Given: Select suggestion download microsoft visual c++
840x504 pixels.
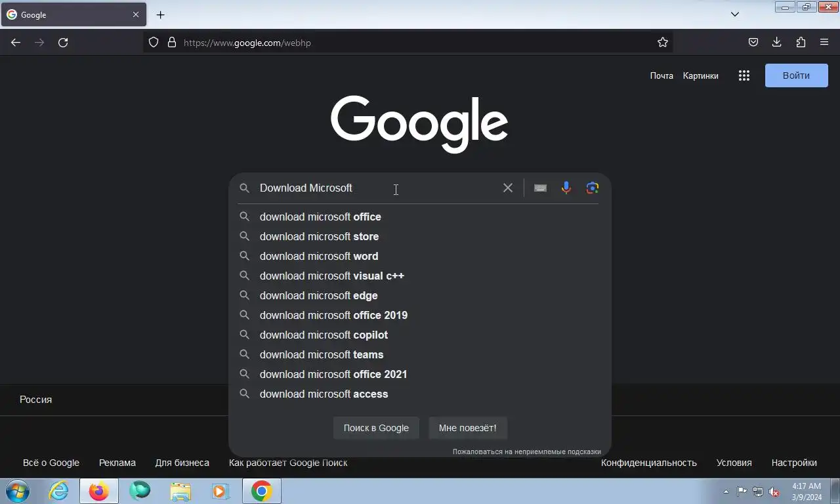Looking at the screenshot, I should [x=420, y=276].
